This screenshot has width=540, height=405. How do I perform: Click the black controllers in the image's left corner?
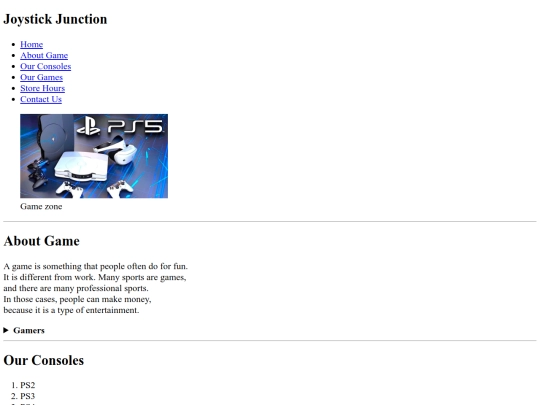pos(38,174)
